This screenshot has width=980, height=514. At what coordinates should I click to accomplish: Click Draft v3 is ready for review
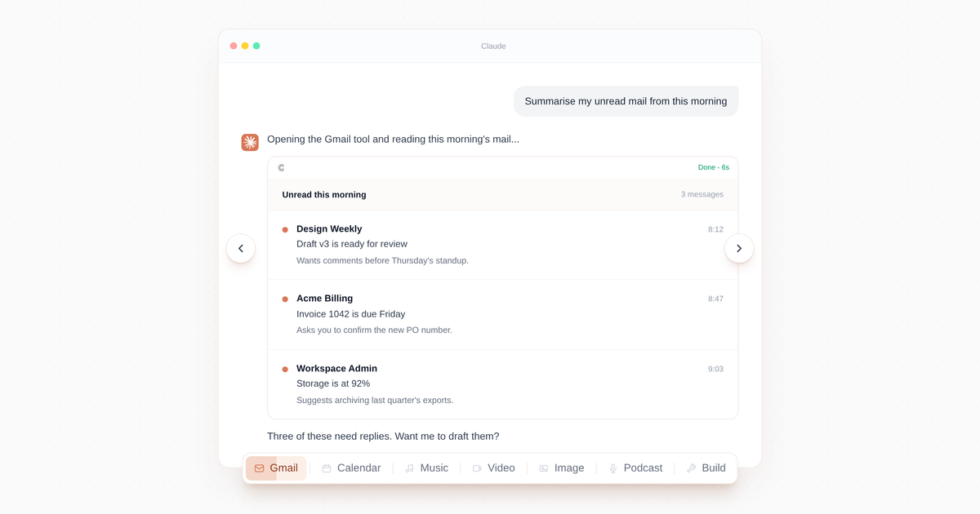(x=352, y=244)
